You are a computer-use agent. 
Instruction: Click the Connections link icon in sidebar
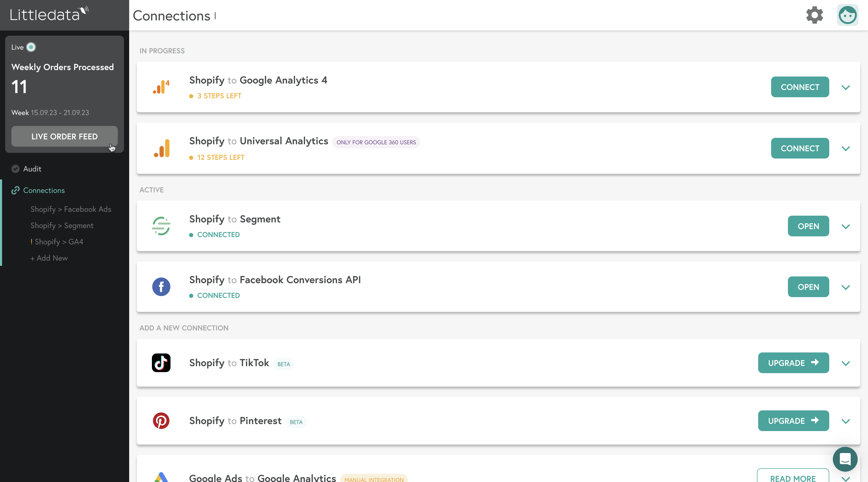click(x=16, y=191)
